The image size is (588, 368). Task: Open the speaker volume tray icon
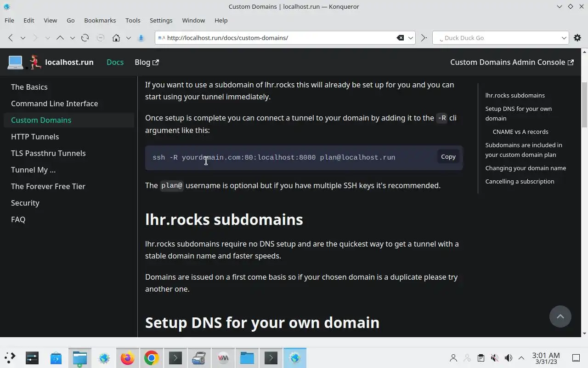coord(508,358)
